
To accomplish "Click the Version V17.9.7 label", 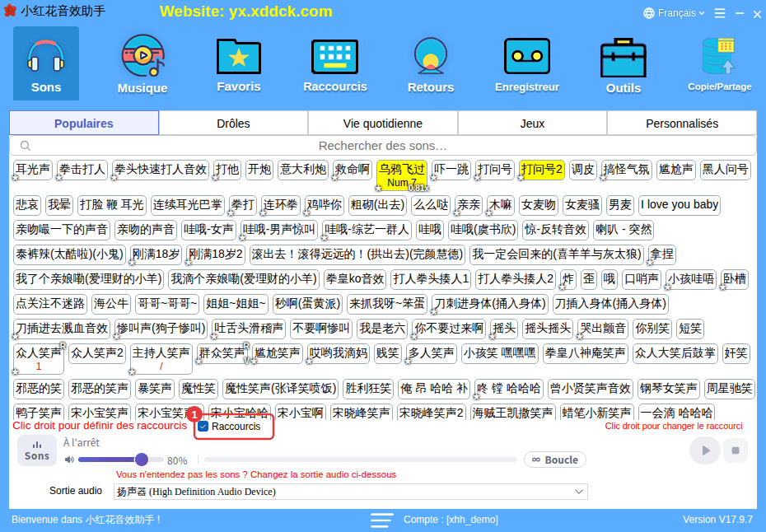I will [x=717, y=520].
